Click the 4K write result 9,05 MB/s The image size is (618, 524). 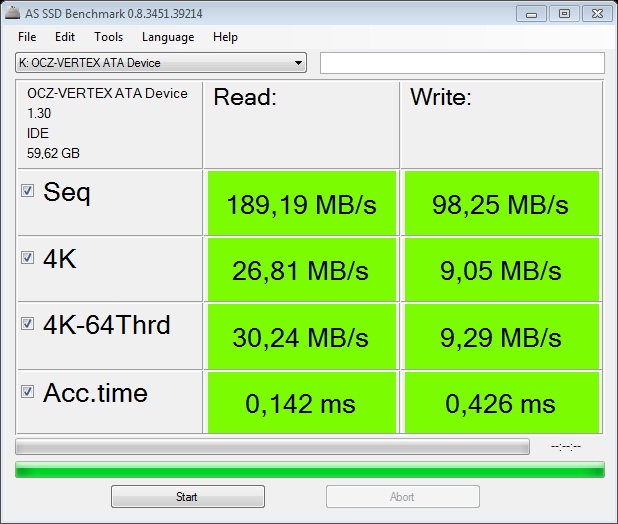(x=501, y=270)
